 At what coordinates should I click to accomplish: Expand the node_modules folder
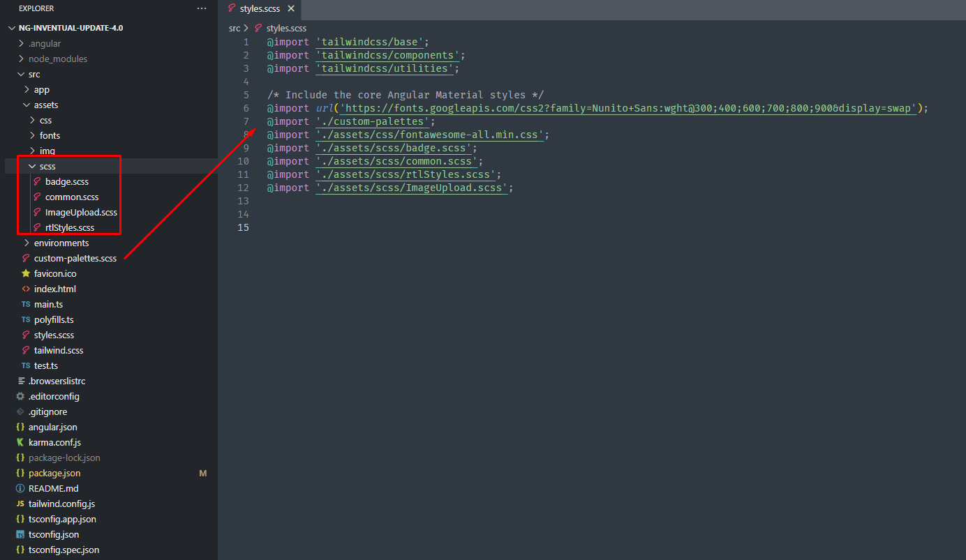click(x=22, y=59)
